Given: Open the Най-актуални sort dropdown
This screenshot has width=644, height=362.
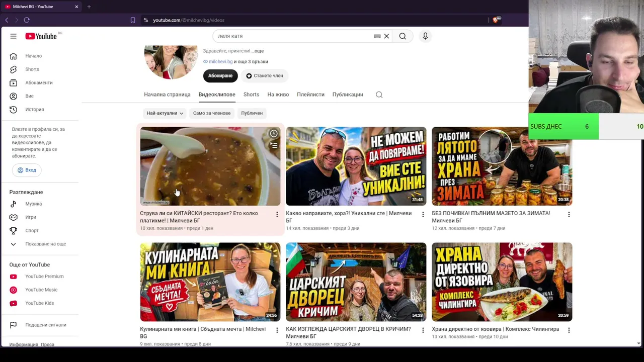Looking at the screenshot, I should [165, 113].
